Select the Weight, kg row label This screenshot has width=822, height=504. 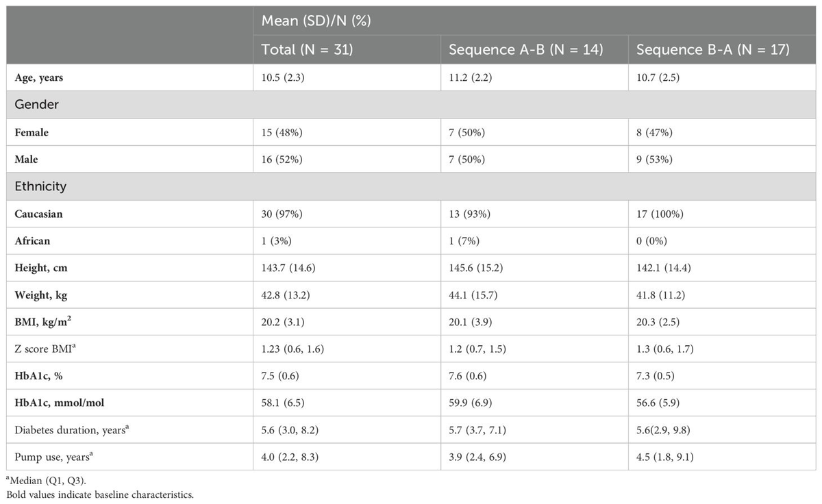click(40, 297)
